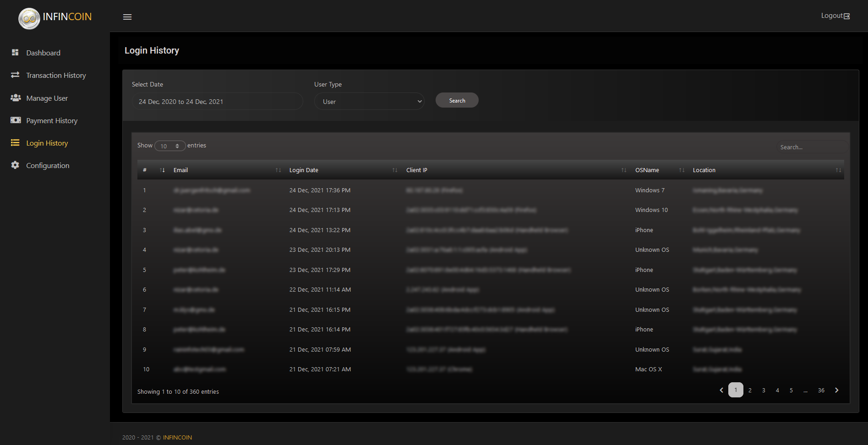The width and height of the screenshot is (868, 445).
Task: Open Login History in sidebar
Action: (47, 143)
